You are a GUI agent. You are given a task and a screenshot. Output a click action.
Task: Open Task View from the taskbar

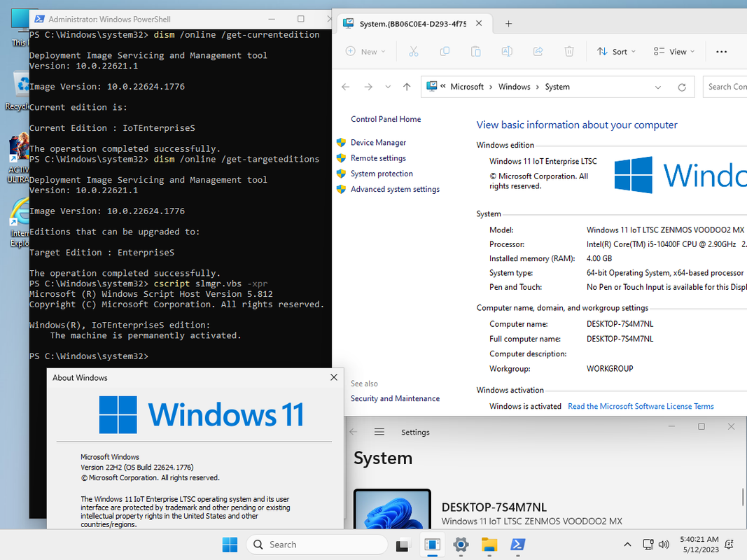[403, 545]
